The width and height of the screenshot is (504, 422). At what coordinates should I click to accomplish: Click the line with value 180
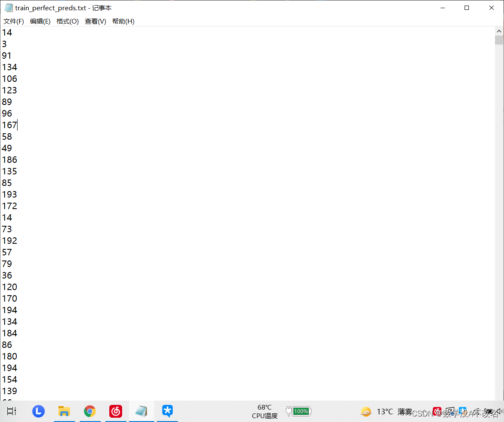click(x=9, y=356)
